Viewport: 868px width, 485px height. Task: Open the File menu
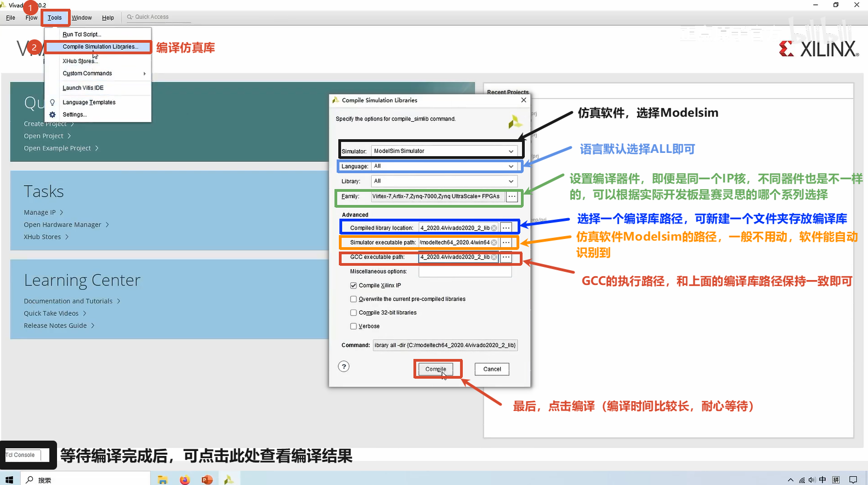coord(10,18)
